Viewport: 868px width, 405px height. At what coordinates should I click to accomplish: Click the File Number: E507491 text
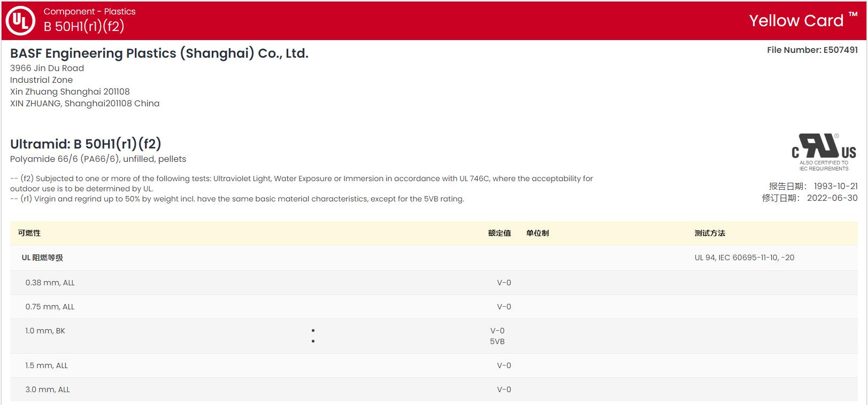pyautogui.click(x=812, y=50)
